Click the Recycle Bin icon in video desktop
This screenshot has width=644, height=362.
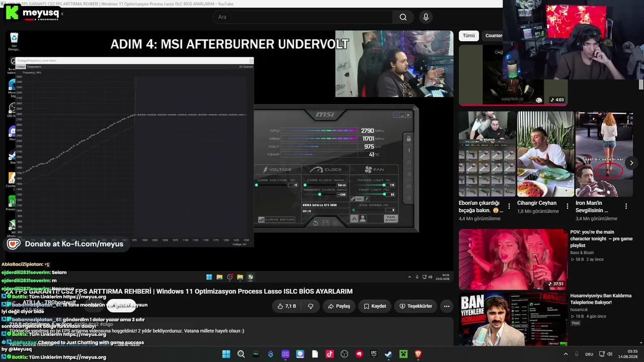14,38
